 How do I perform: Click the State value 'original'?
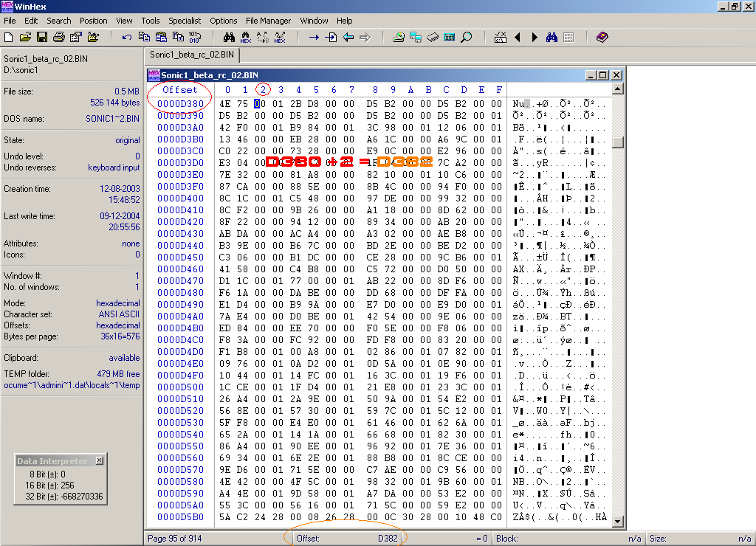click(127, 140)
